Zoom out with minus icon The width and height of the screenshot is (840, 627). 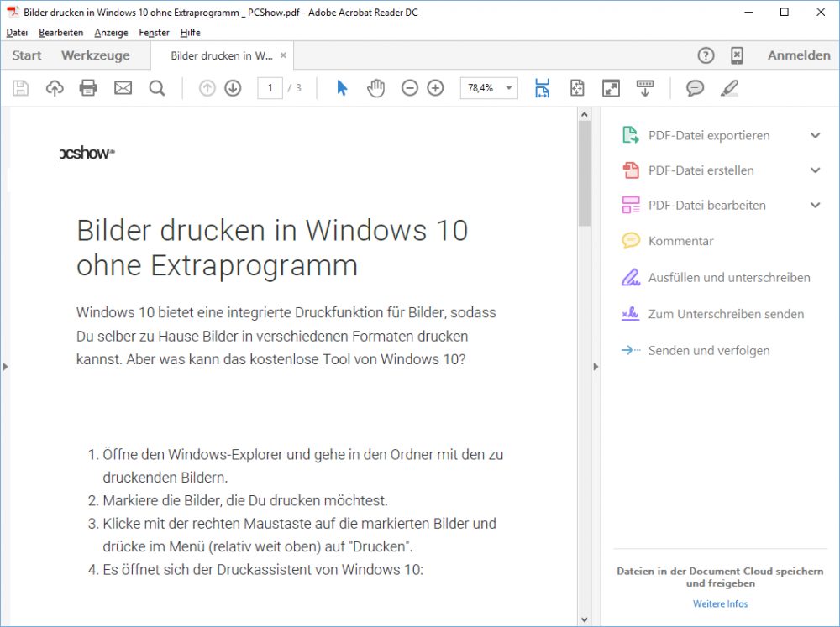coord(410,88)
